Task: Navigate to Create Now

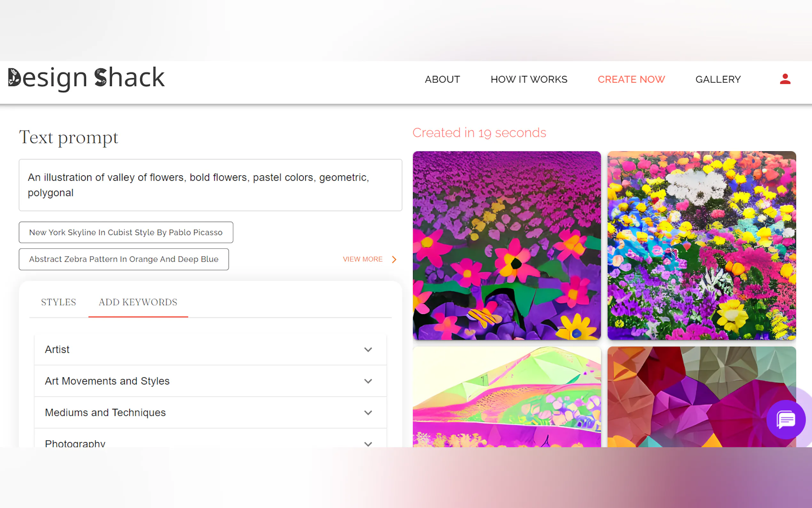Action: coord(631,79)
